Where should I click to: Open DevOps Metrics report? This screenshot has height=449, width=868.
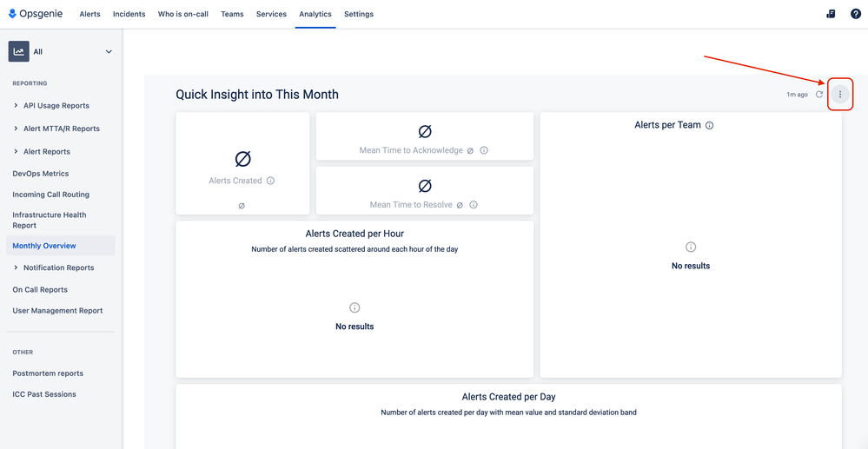point(41,174)
